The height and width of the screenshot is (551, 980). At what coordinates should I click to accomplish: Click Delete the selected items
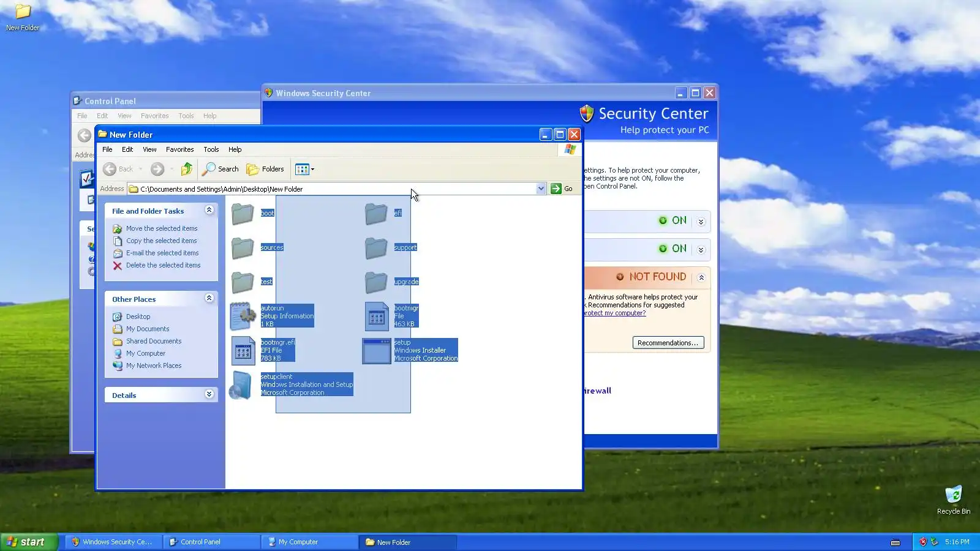point(164,265)
